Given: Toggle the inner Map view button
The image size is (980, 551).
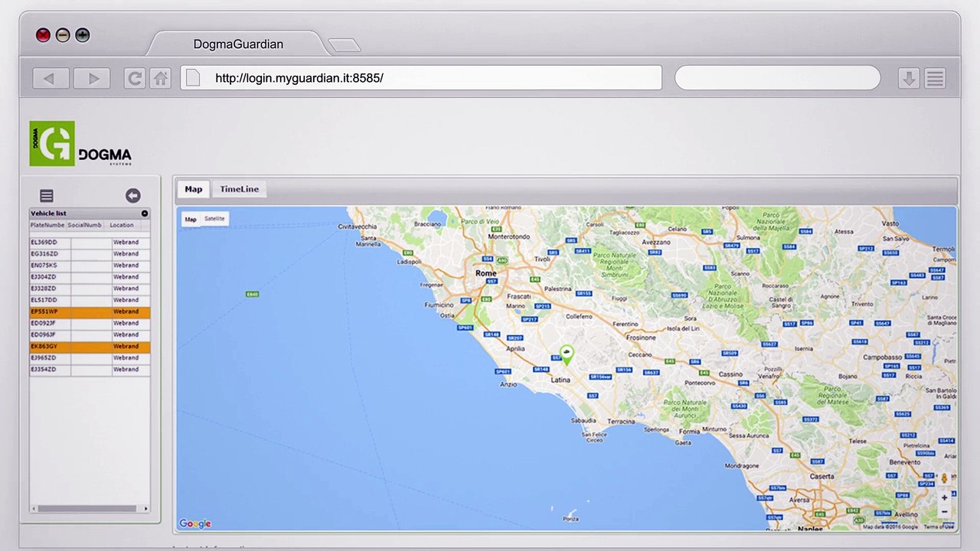Looking at the screenshot, I should [191, 220].
